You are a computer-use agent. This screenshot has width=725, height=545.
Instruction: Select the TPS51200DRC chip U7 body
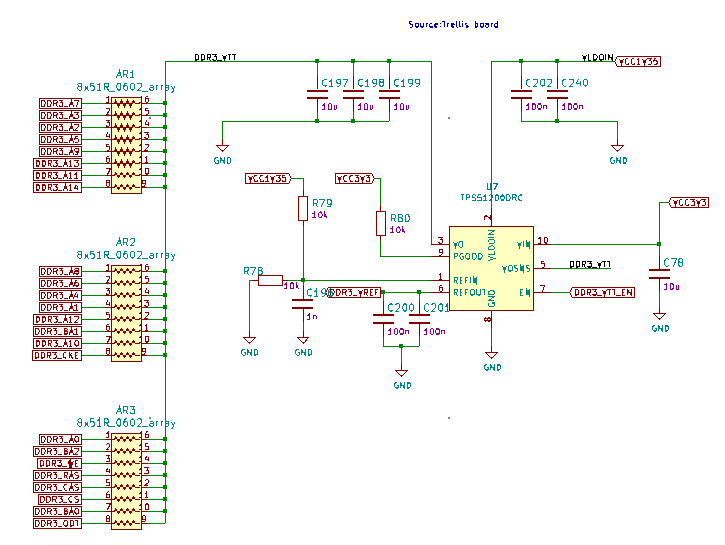coord(490,267)
